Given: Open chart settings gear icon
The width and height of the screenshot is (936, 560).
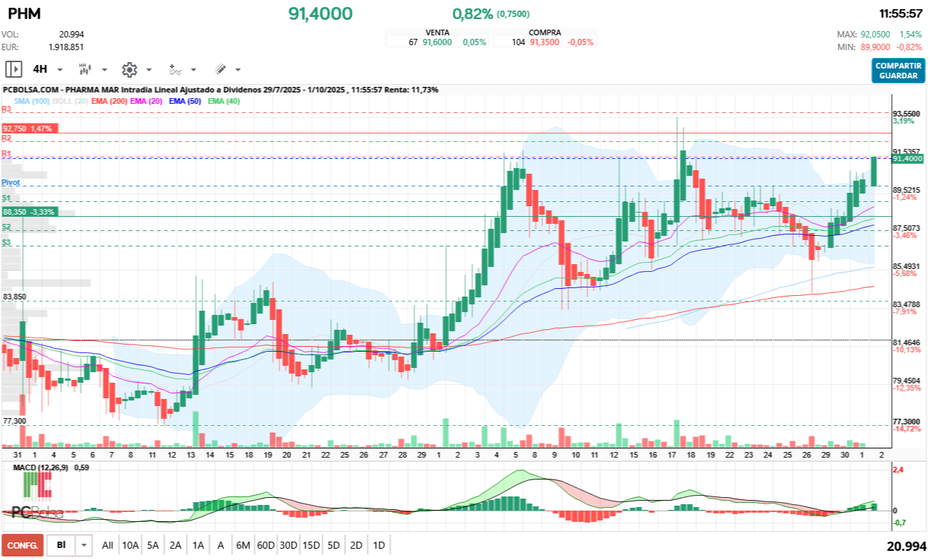Looking at the screenshot, I should (129, 69).
